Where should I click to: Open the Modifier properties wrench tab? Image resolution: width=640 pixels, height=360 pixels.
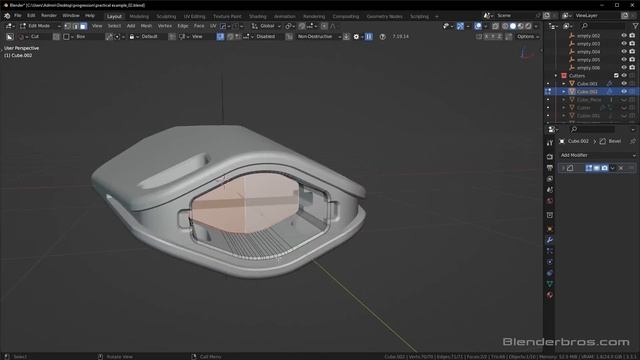point(550,240)
